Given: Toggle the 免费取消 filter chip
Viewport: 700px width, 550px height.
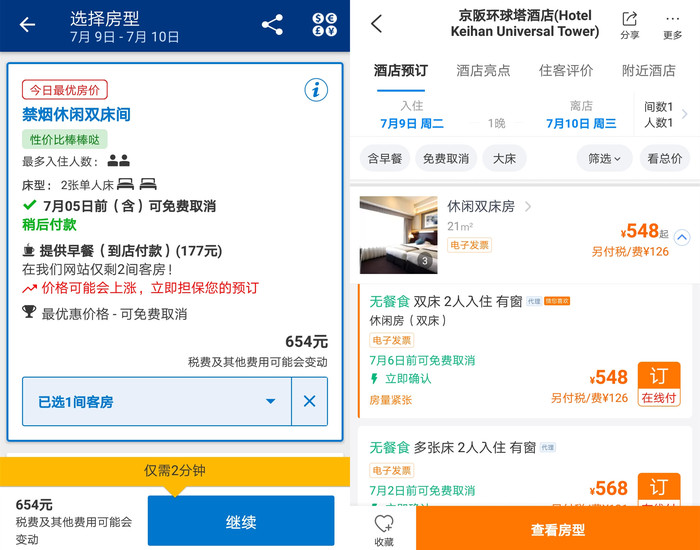Looking at the screenshot, I should coord(446,158).
